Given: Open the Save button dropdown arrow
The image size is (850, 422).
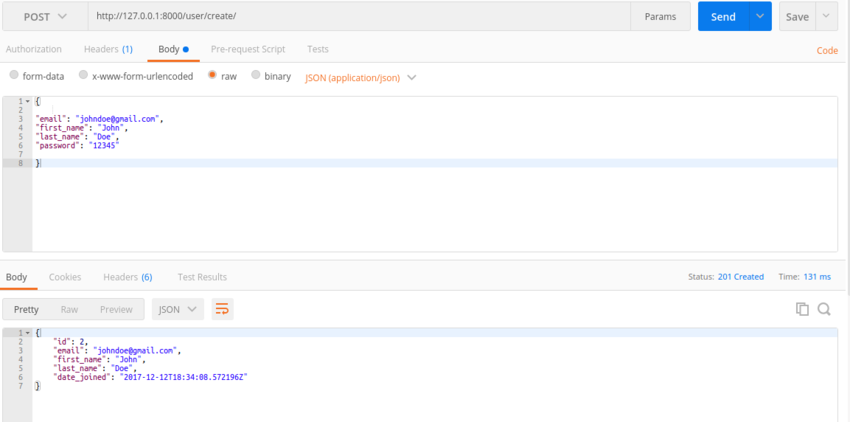Looking at the screenshot, I should 826,16.
